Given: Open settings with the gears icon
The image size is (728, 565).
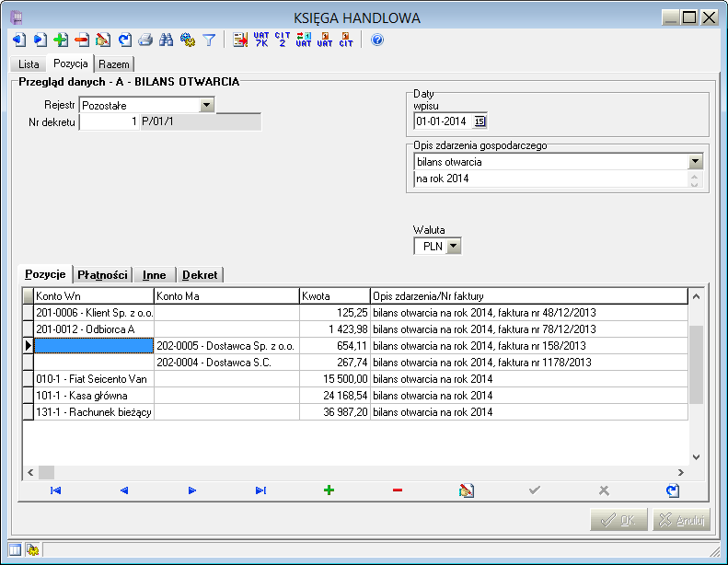Looking at the screenshot, I should coord(188,40).
